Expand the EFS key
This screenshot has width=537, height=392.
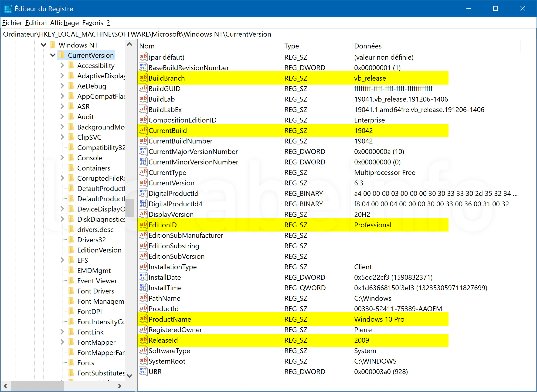[62, 260]
